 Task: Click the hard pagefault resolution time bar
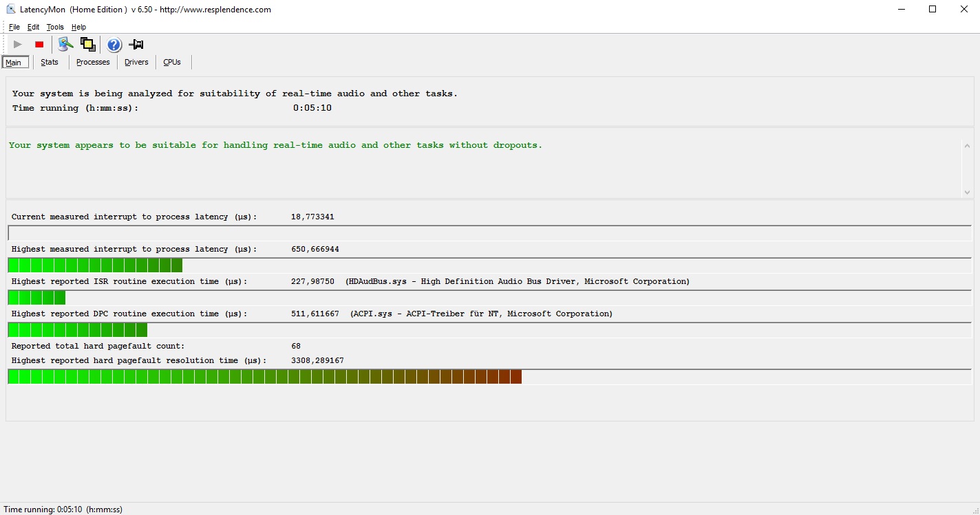point(264,377)
